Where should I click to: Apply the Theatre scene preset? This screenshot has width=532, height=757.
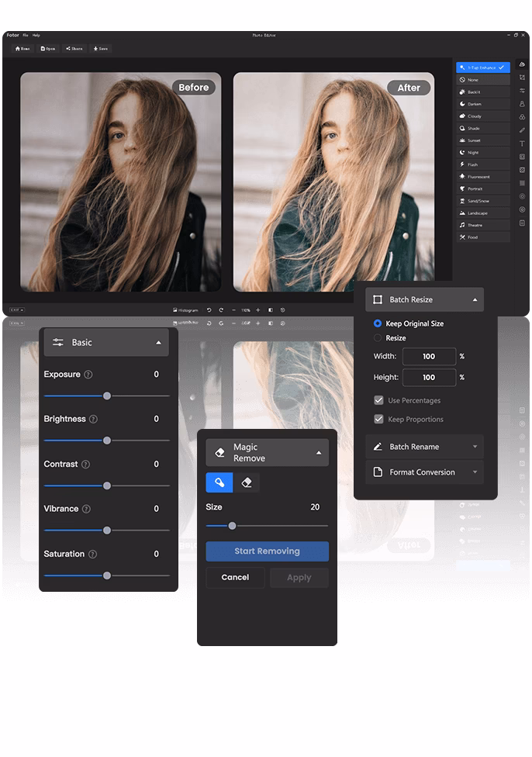pyautogui.click(x=483, y=224)
